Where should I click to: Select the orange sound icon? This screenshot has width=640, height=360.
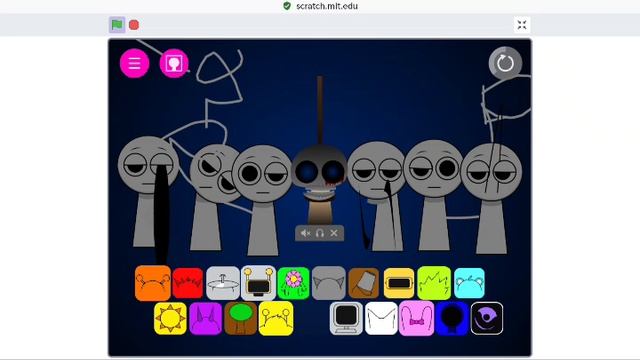[153, 283]
